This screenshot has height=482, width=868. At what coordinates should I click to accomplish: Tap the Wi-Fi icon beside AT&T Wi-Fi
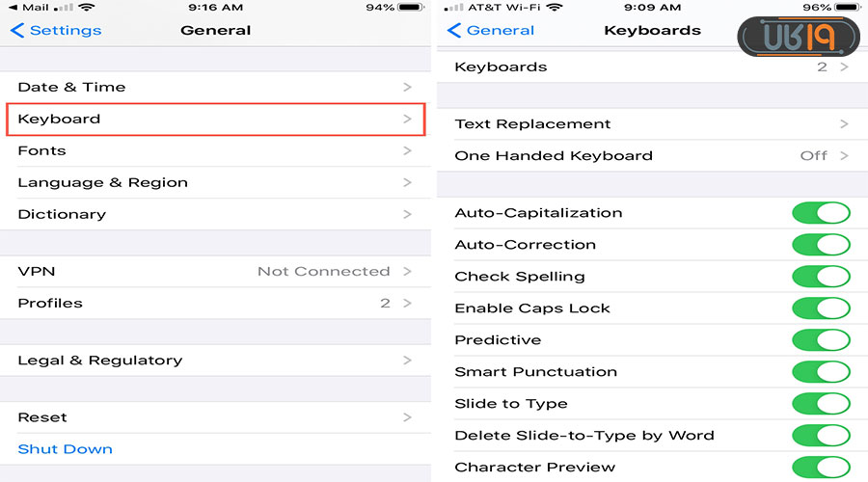tap(555, 8)
